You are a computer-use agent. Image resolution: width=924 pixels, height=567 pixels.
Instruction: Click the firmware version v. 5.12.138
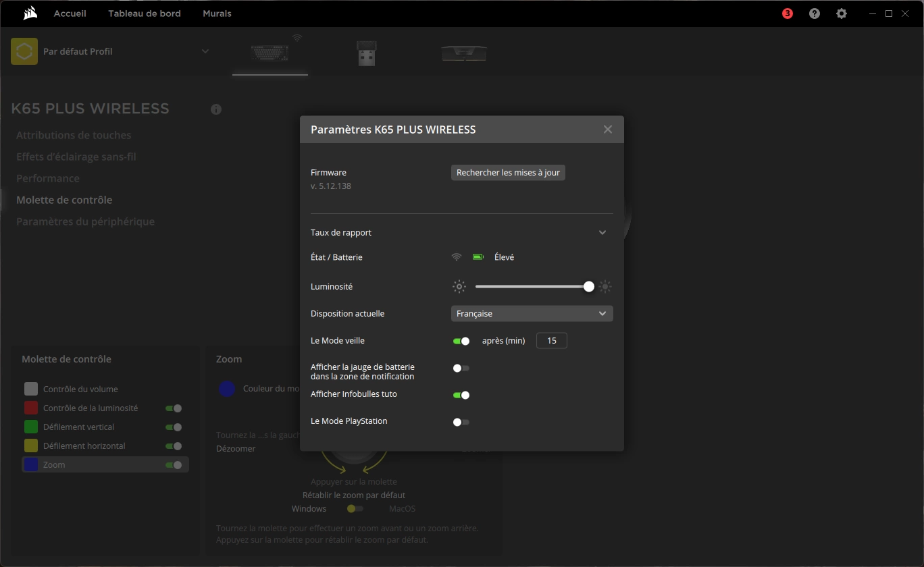pos(331,186)
